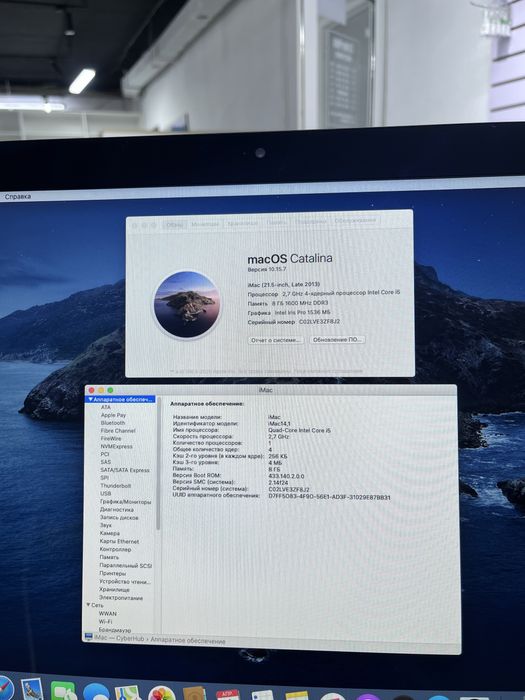
Task: Select Звук in the sidebar
Action: pyautogui.click(x=105, y=525)
